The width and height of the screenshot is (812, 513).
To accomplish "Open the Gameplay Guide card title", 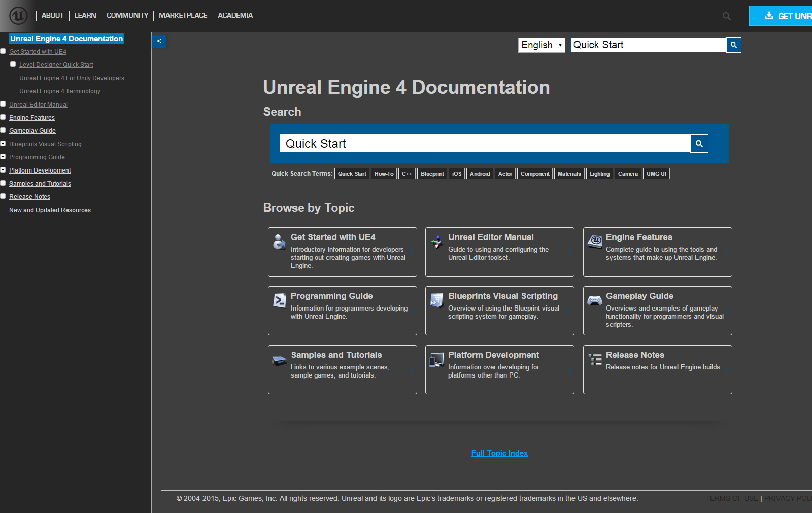I will [x=639, y=296].
